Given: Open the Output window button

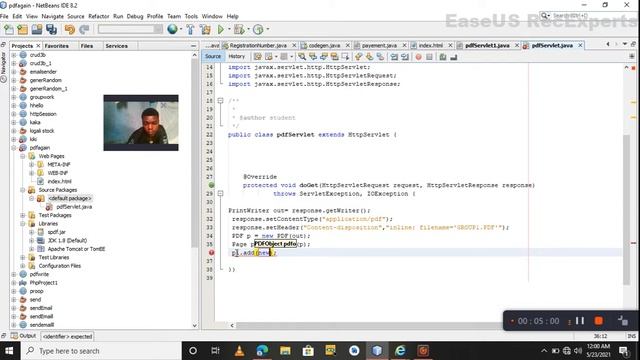Looking at the screenshot, I should point(24,336).
